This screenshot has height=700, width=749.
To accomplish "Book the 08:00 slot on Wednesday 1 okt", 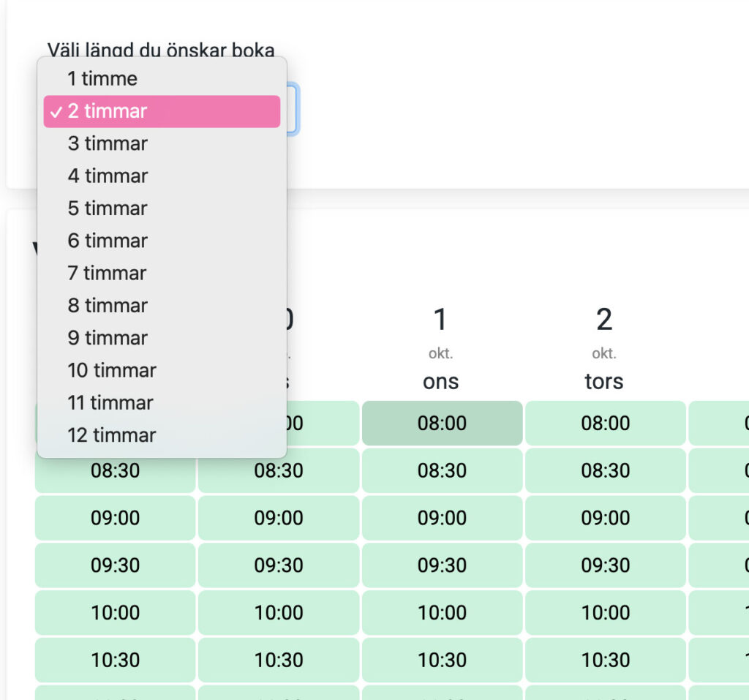I will [x=442, y=424].
